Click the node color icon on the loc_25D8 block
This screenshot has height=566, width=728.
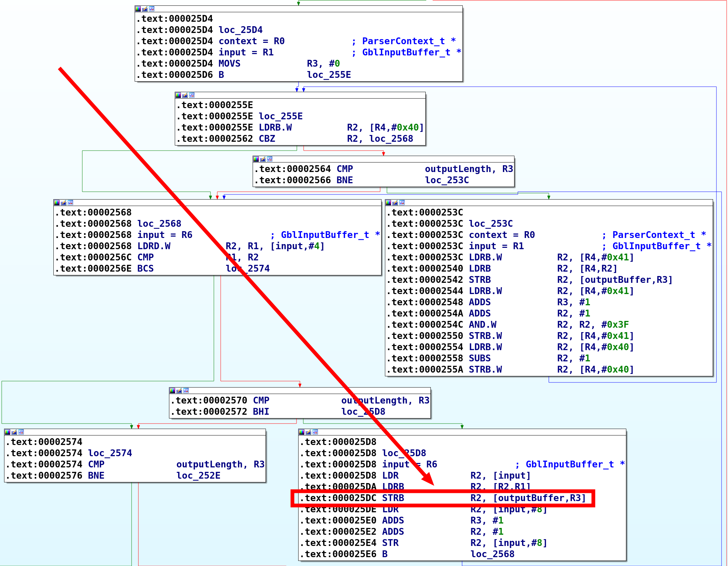(x=302, y=432)
